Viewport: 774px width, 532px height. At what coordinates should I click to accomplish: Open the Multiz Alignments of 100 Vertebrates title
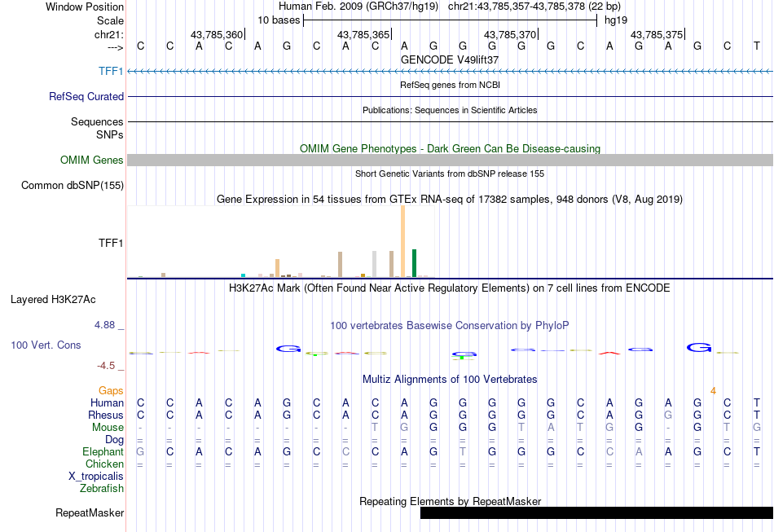(449, 379)
